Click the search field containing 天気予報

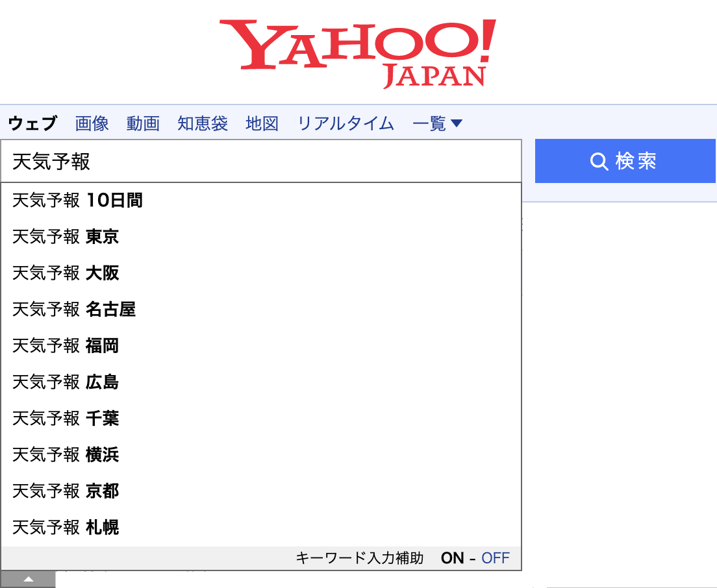(261, 161)
